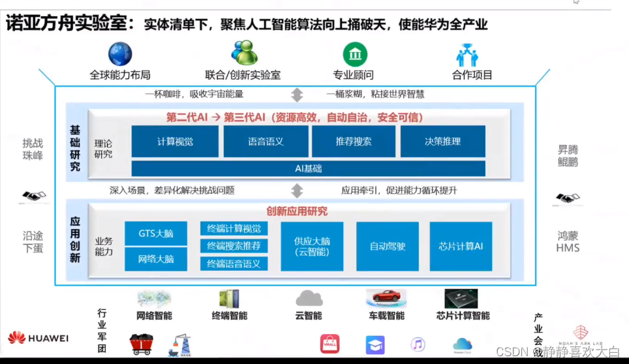
Task: Click the red 创新应用研究 heading
Action: [x=297, y=211]
